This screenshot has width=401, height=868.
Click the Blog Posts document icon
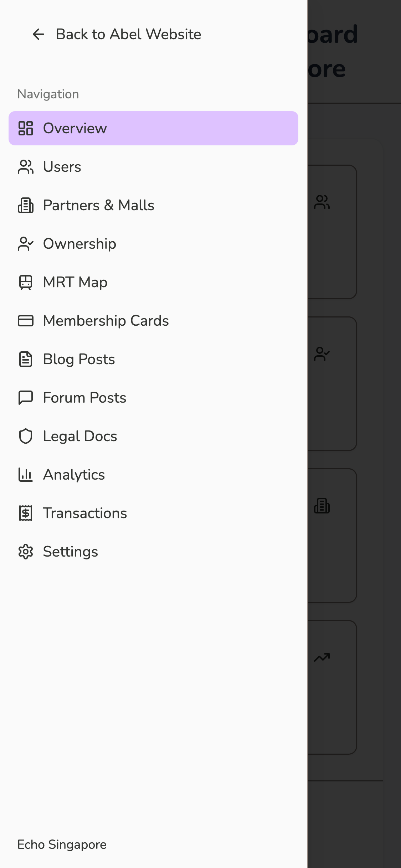click(x=26, y=359)
